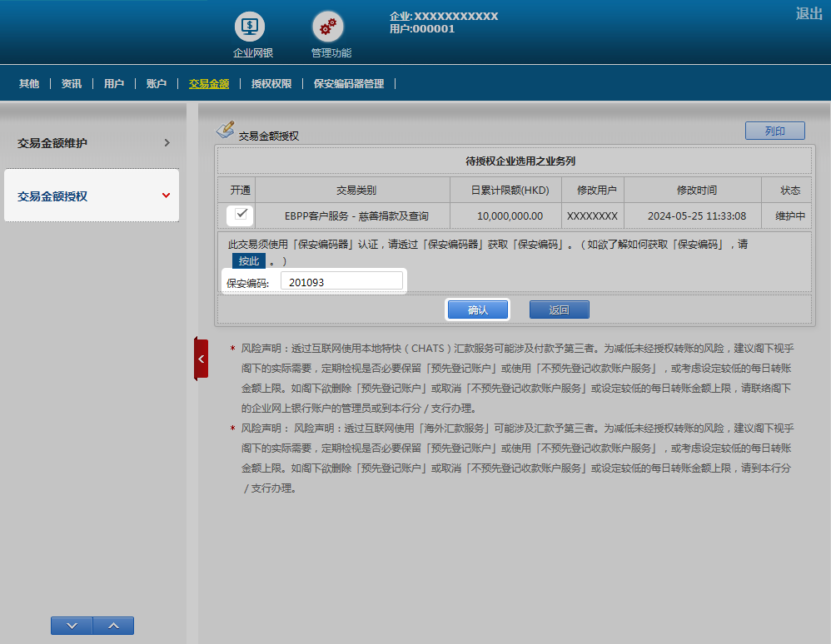Screen dimensions: 831x644
Task: Click the up arrow button at sidebar bottom
Action: point(113,626)
